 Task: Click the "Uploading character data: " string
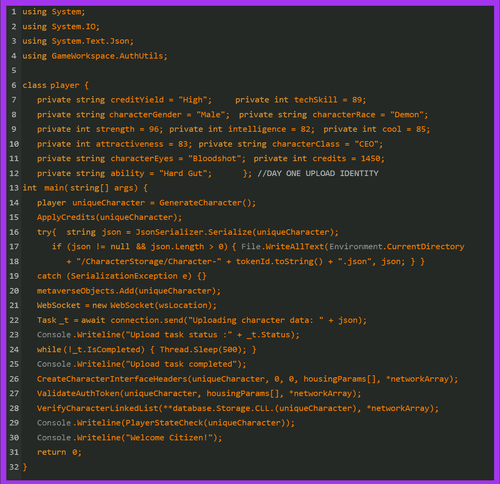click(256, 320)
